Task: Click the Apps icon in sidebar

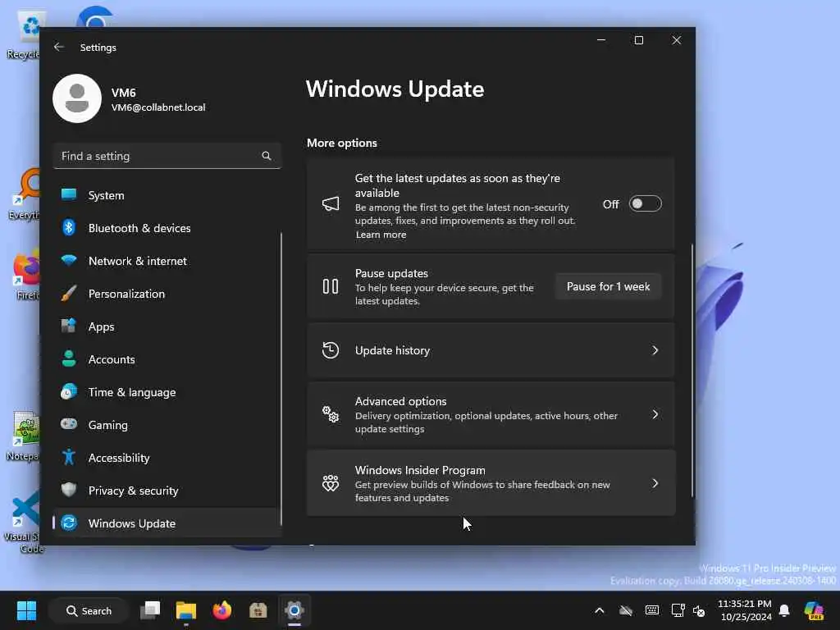Action: (69, 326)
